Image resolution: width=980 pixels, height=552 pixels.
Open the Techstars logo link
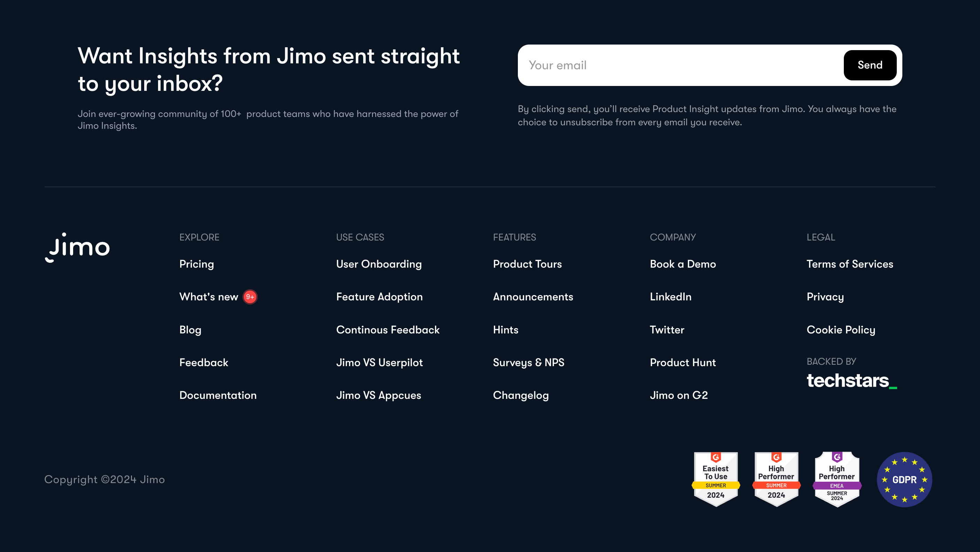pyautogui.click(x=851, y=380)
